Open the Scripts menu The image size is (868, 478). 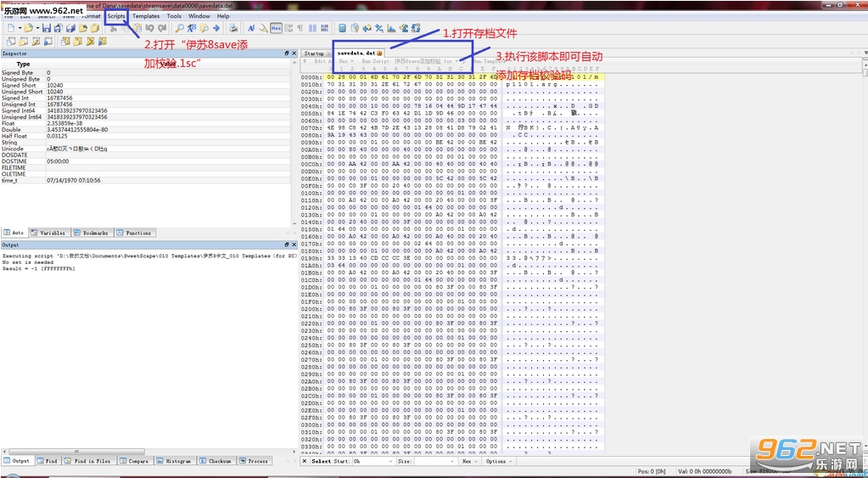[x=116, y=16]
